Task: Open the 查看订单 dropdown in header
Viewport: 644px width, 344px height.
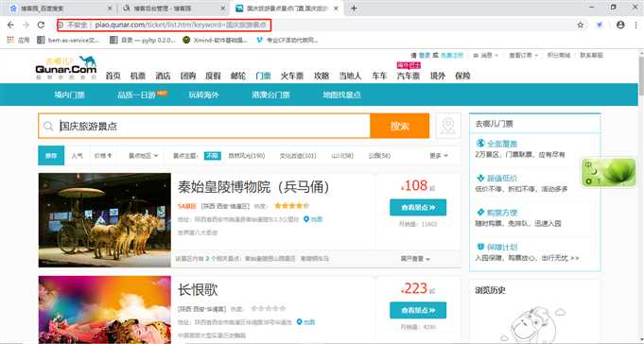Action: (x=523, y=55)
